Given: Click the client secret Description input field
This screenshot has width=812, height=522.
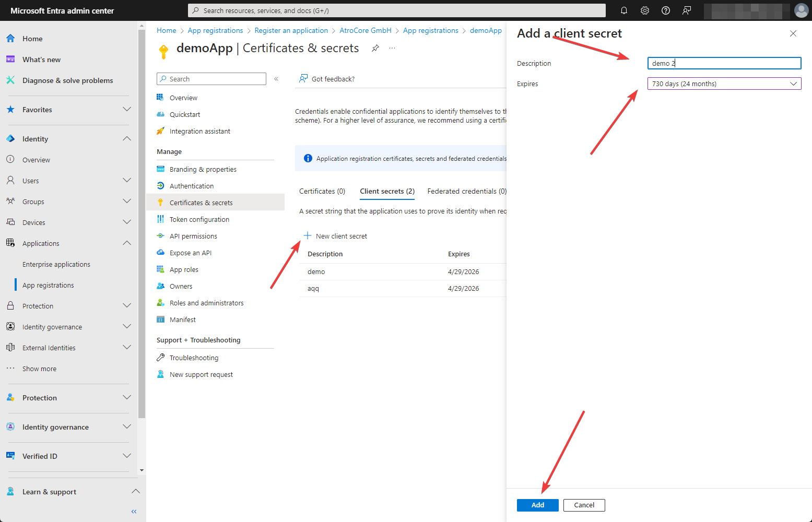Looking at the screenshot, I should point(724,63).
